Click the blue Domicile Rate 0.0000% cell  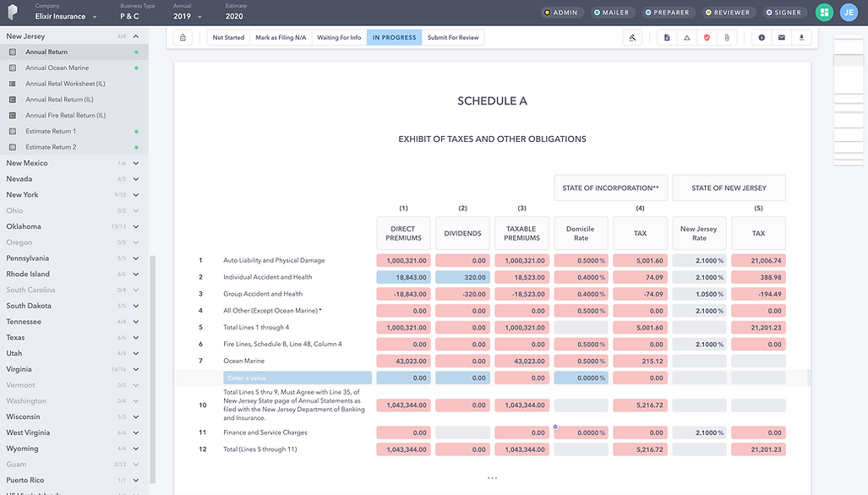581,378
